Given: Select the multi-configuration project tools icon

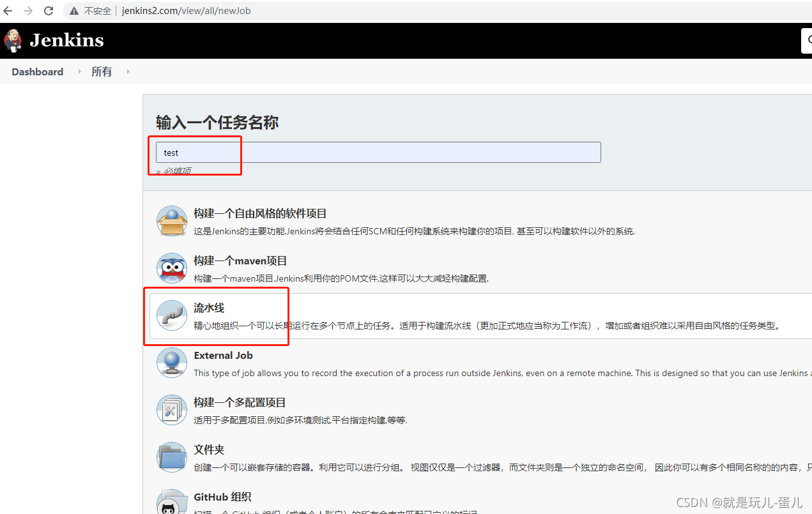Looking at the screenshot, I should click(172, 410).
